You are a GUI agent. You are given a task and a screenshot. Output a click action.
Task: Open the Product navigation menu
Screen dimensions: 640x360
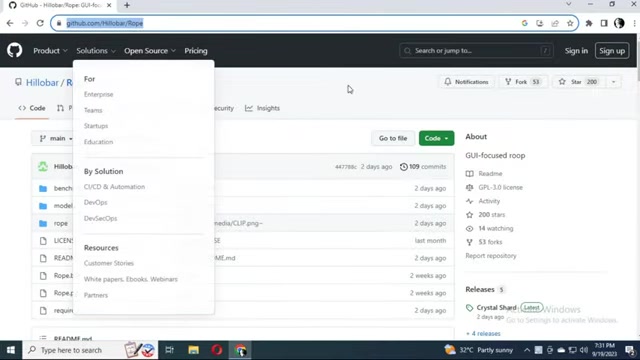(x=50, y=51)
